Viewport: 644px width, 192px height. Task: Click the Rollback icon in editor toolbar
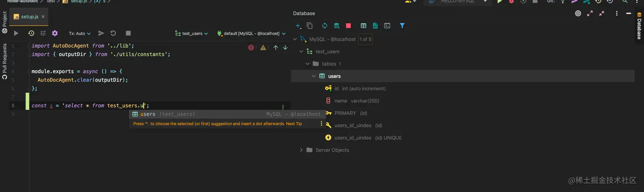[x=113, y=33]
